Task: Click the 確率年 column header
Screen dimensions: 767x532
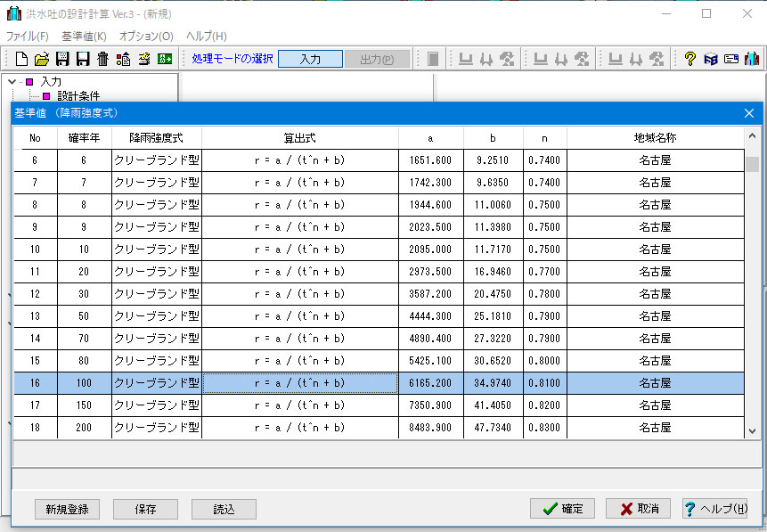Action: click(x=84, y=138)
